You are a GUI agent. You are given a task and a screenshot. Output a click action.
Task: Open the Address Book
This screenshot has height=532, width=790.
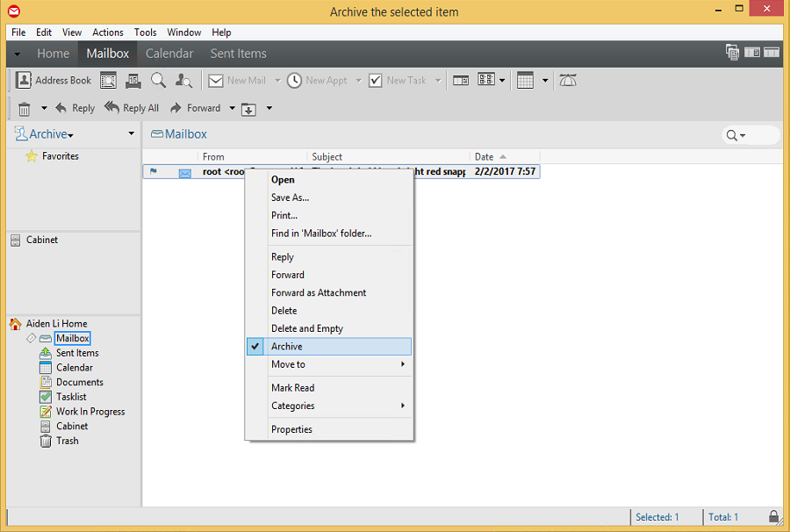click(54, 80)
